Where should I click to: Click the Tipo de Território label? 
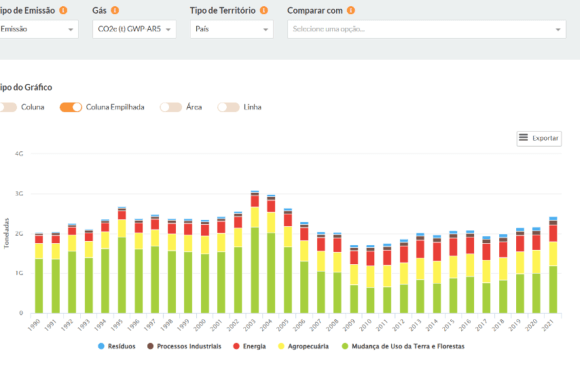point(223,10)
